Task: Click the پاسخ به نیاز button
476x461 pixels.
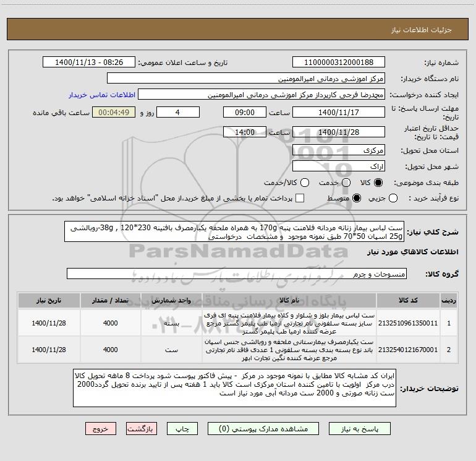Action: [359, 429]
